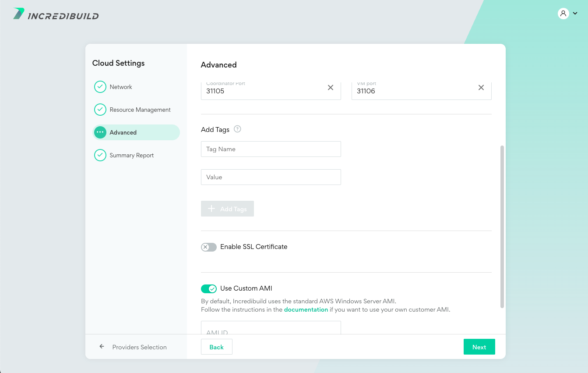This screenshot has height=373, width=588.
Task: Open the documentation link
Action: [x=306, y=309]
